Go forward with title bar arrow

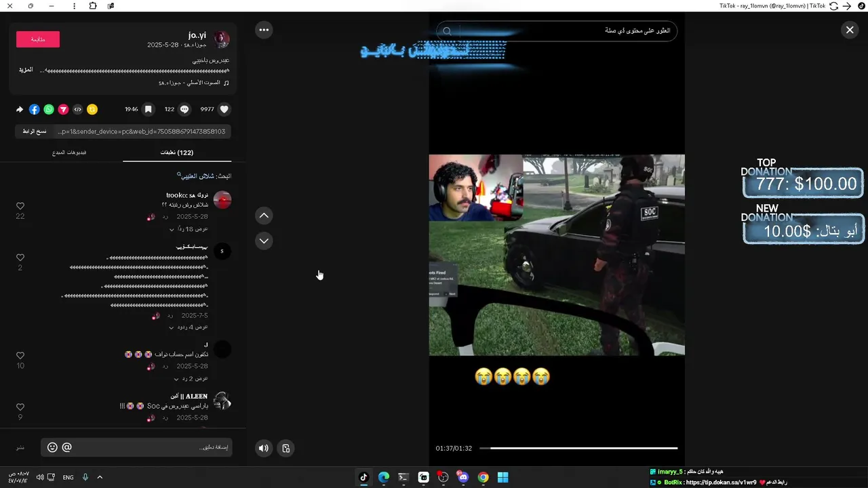point(847,5)
